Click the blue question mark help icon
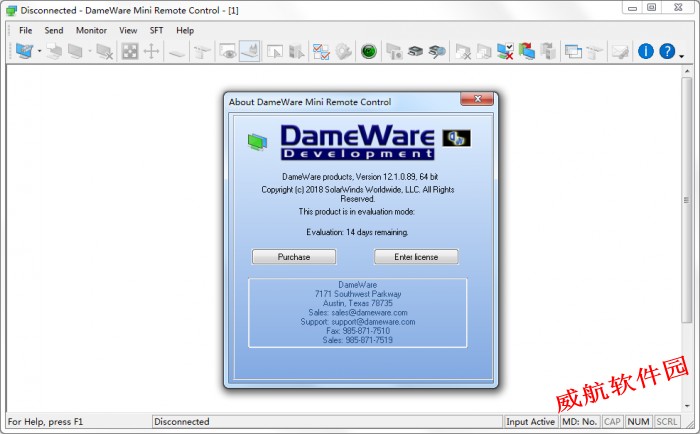The height and width of the screenshot is (434, 700). click(667, 51)
